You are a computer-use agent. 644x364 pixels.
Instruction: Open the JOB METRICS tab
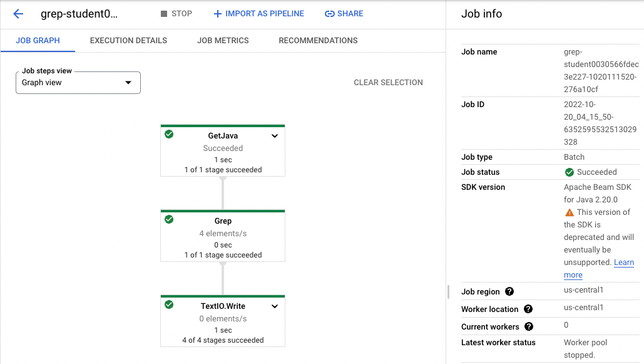(x=223, y=40)
